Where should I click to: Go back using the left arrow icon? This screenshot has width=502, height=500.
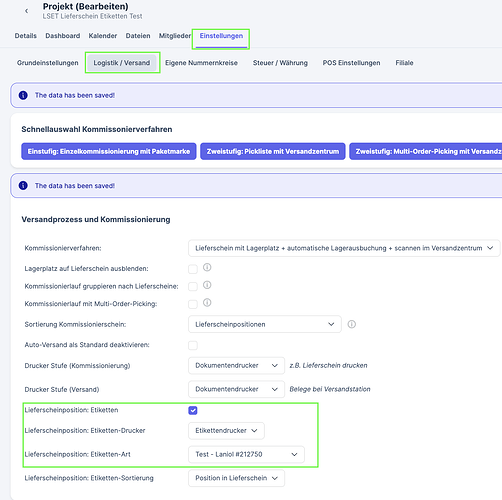[x=26, y=11]
